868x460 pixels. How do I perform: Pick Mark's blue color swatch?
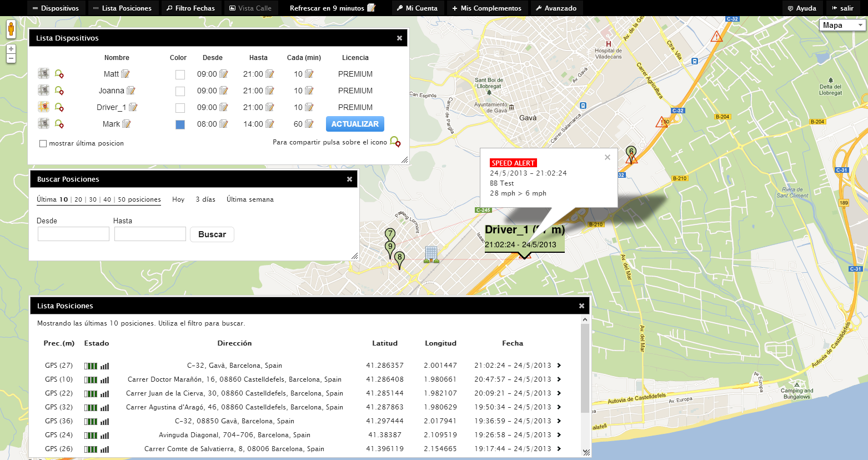pyautogui.click(x=180, y=124)
